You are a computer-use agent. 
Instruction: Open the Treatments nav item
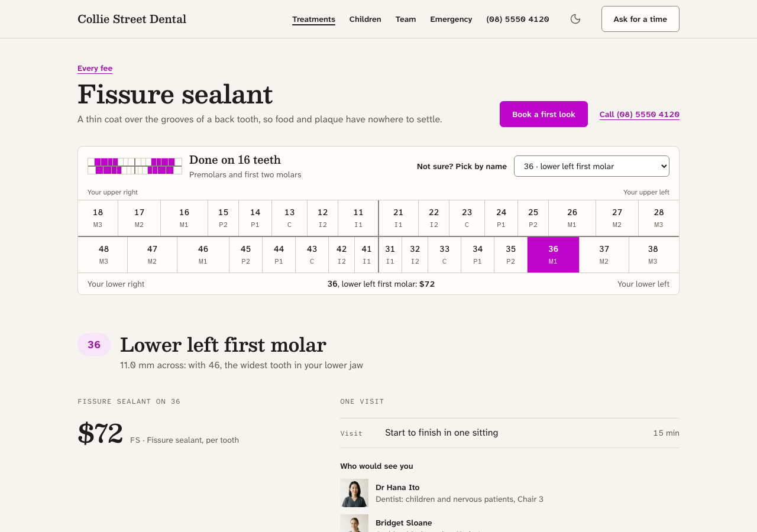313,19
